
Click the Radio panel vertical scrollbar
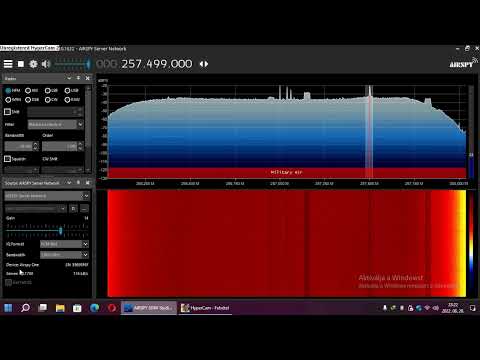point(88,128)
